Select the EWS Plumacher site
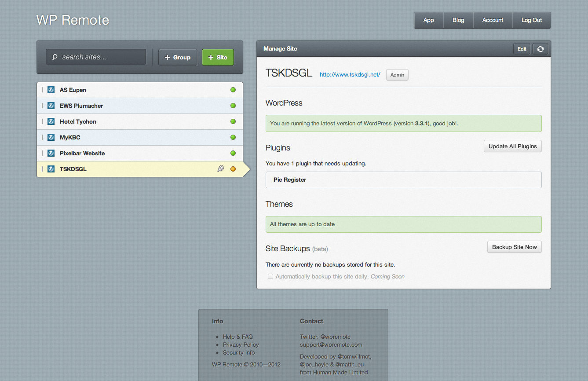Viewport: 588px width, 381px height. 140,106
